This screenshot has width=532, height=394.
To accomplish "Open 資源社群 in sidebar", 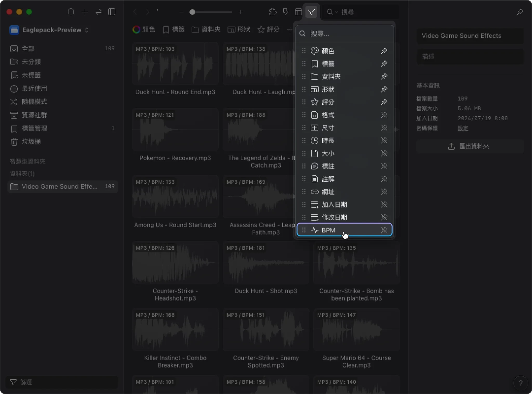I will pyautogui.click(x=62, y=115).
